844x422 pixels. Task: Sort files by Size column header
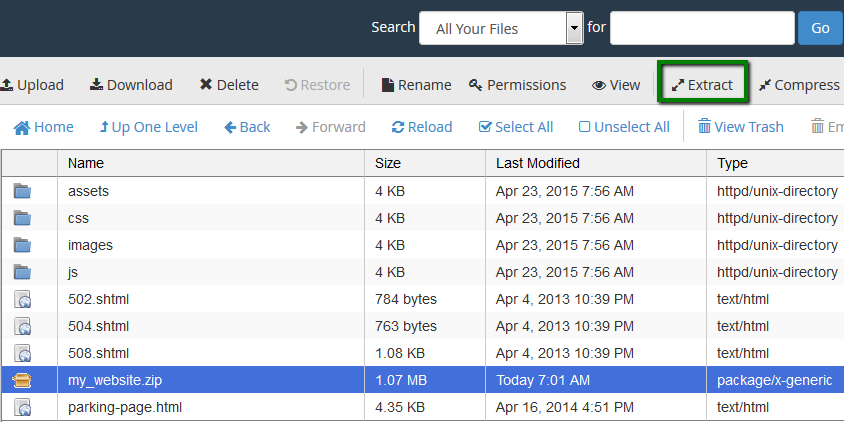[x=388, y=163]
